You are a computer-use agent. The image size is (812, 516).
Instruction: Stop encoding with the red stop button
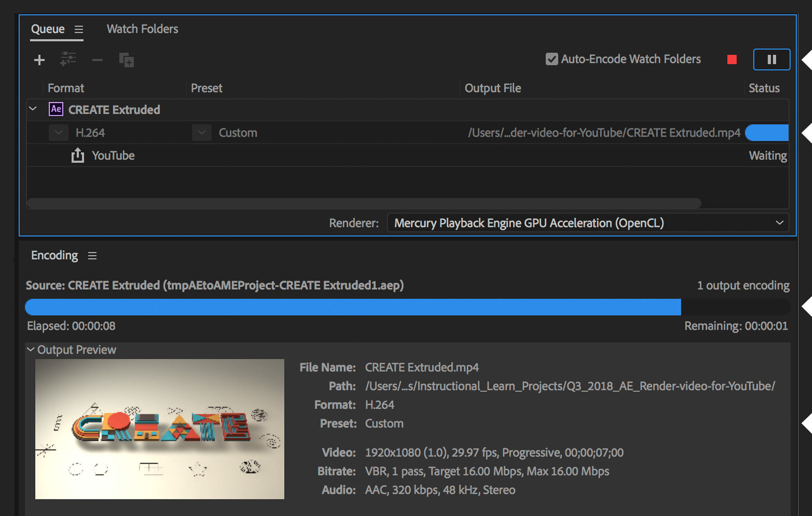click(732, 59)
